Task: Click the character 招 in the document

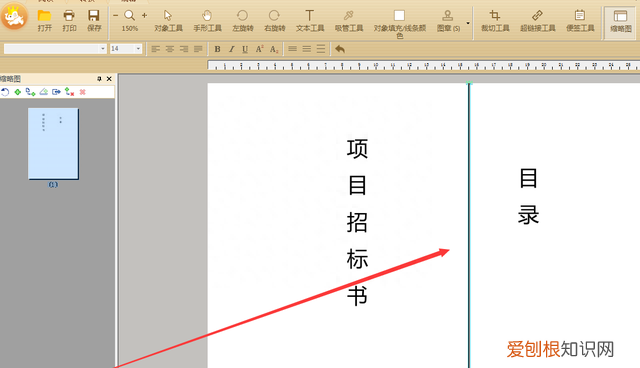Action: 357,222
